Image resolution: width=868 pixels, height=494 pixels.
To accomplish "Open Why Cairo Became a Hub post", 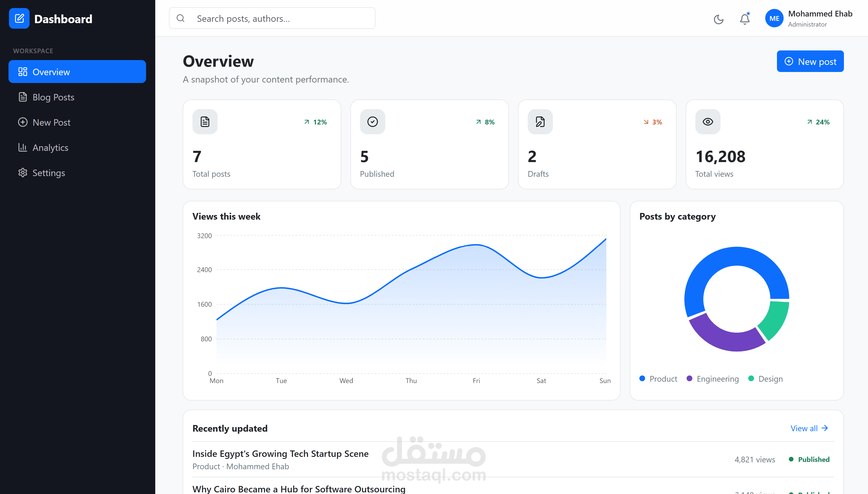I will [299, 489].
